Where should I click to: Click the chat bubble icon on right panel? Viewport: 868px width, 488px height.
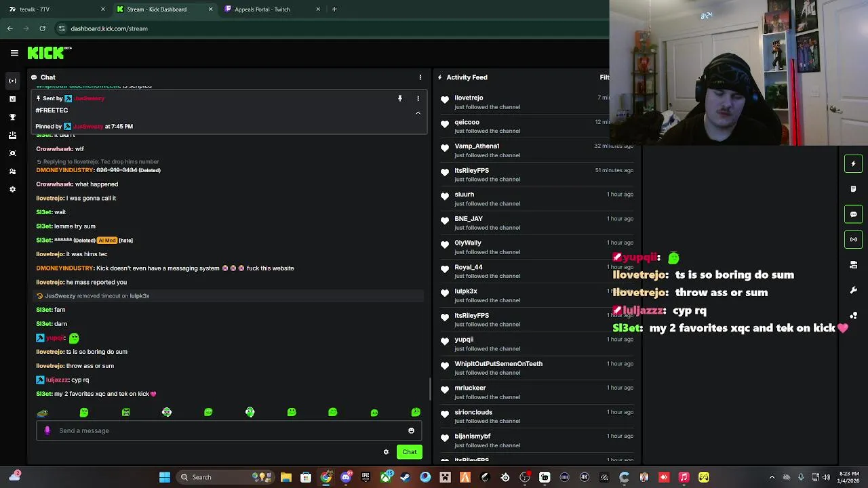(x=853, y=214)
